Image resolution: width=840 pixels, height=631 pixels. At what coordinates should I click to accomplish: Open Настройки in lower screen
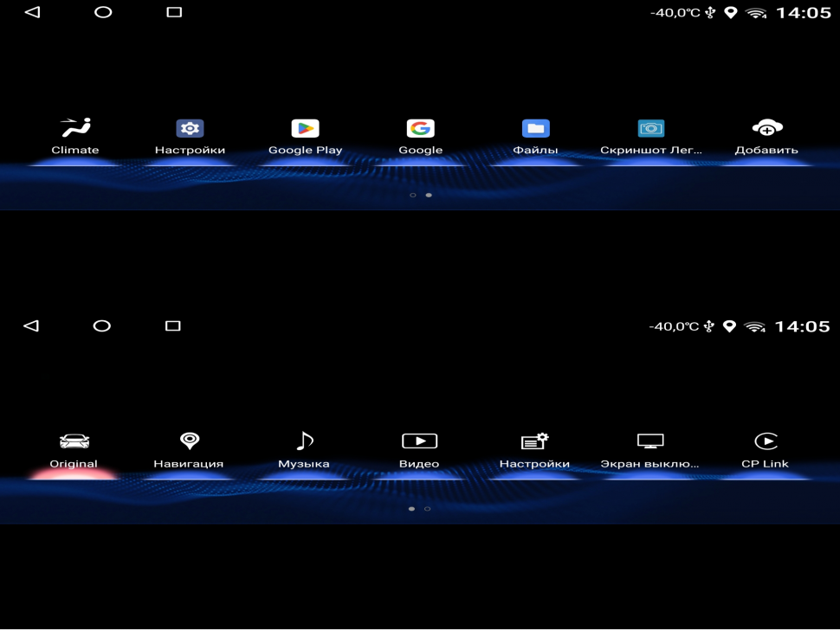[534, 441]
